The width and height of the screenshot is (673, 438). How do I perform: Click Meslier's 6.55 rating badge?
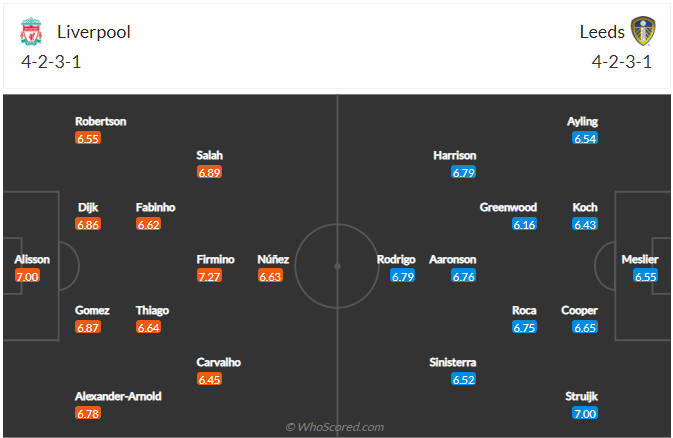coord(646,276)
